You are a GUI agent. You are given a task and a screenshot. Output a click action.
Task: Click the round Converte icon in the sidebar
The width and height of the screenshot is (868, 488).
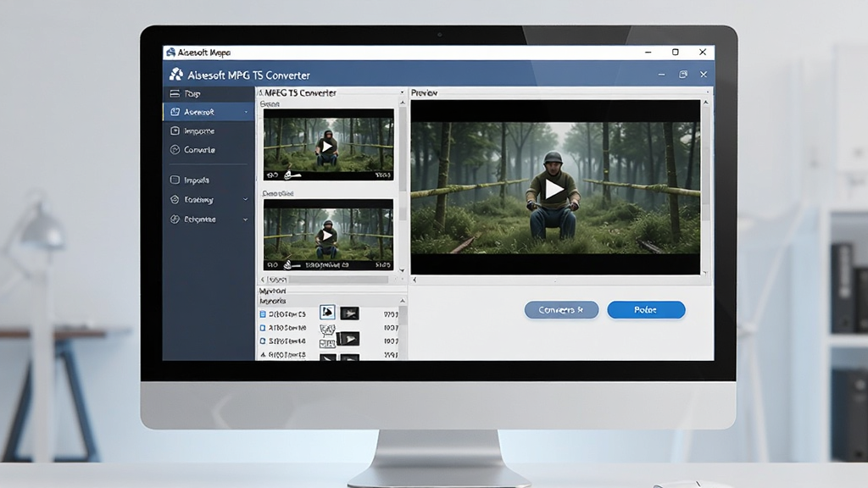175,150
